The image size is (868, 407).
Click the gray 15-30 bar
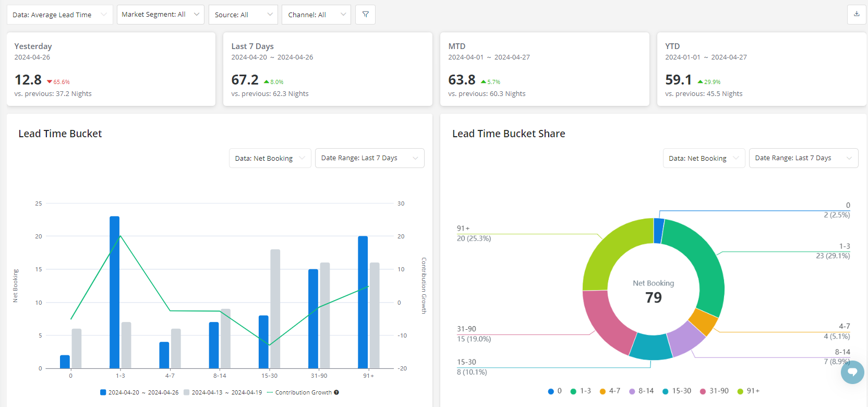275,309
